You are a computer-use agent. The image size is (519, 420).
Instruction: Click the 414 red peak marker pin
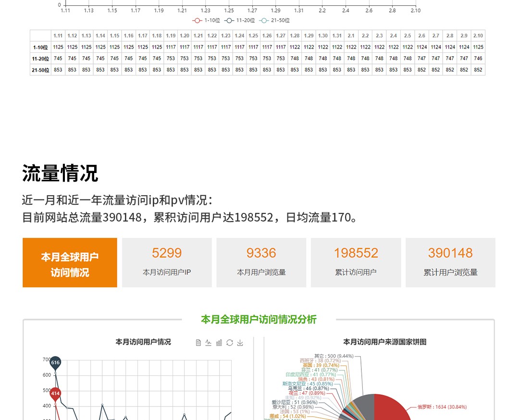pos(55,394)
